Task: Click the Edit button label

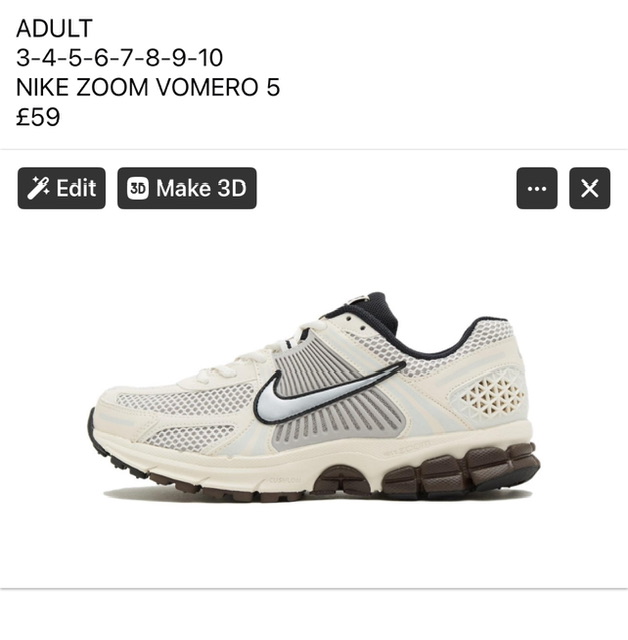Action: (76, 188)
